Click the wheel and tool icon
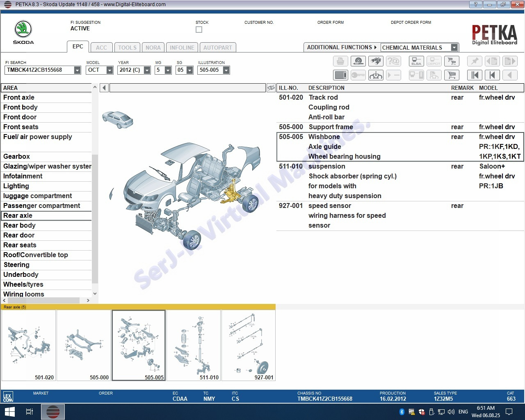 tap(358, 62)
